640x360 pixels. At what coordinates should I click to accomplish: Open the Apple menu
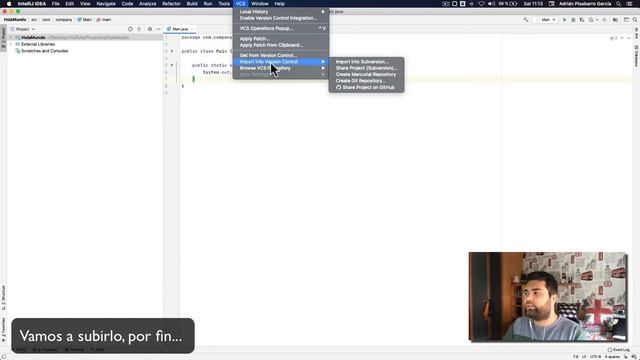coord(9,4)
